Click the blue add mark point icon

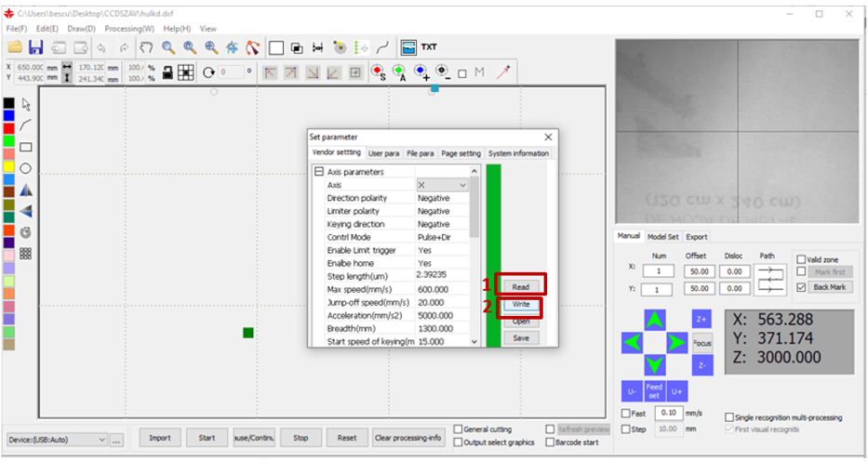(421, 72)
